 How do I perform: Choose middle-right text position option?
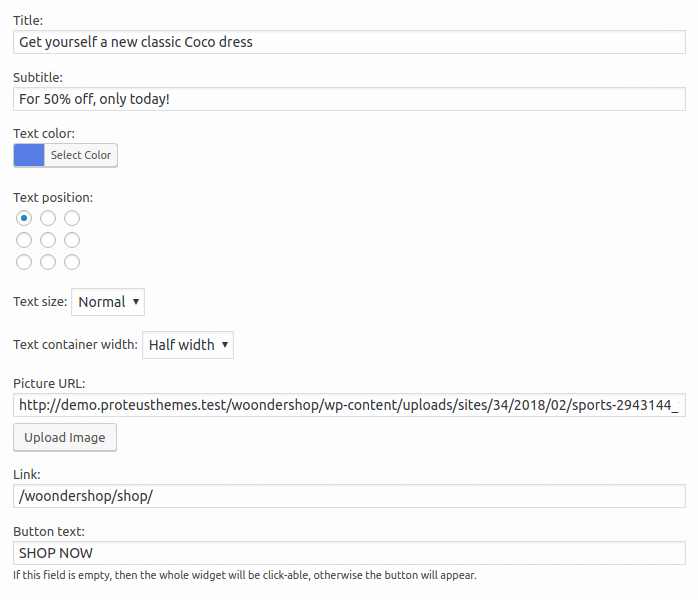(72, 240)
